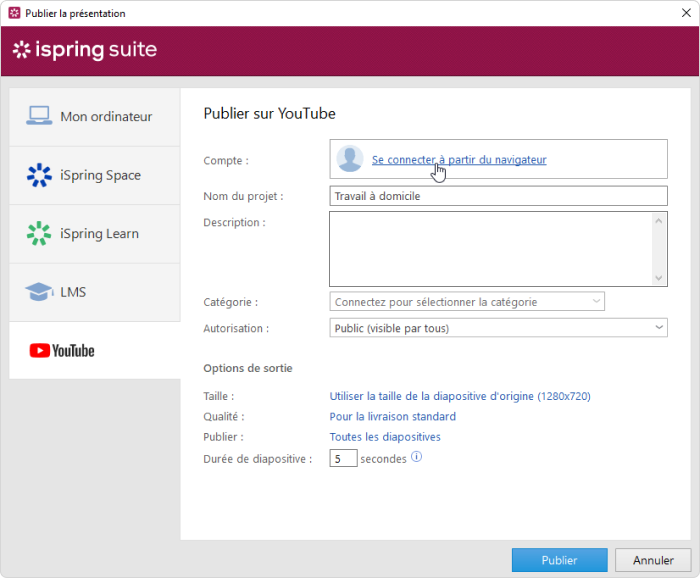Click Toutes les diapositives link
Viewport: 700px width, 578px height.
tap(385, 437)
